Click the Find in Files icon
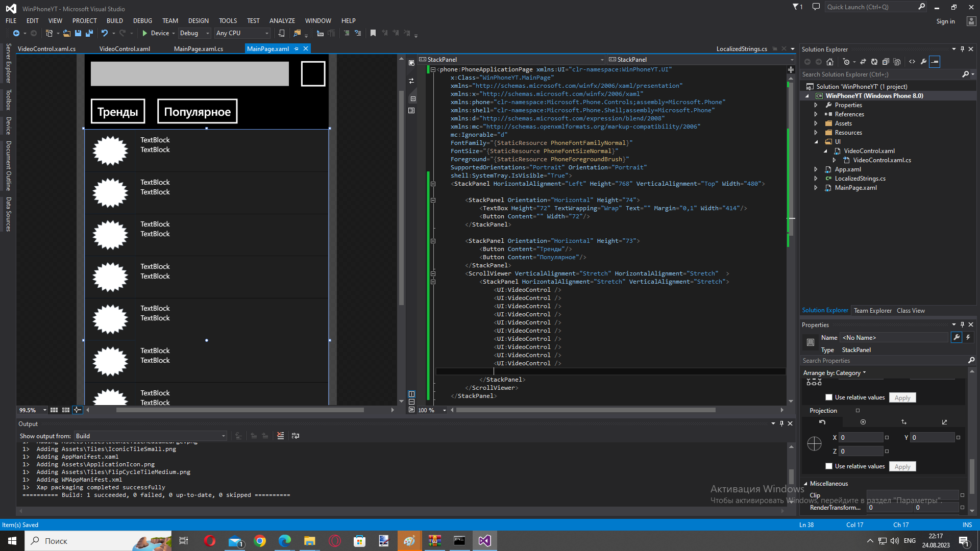 click(297, 33)
